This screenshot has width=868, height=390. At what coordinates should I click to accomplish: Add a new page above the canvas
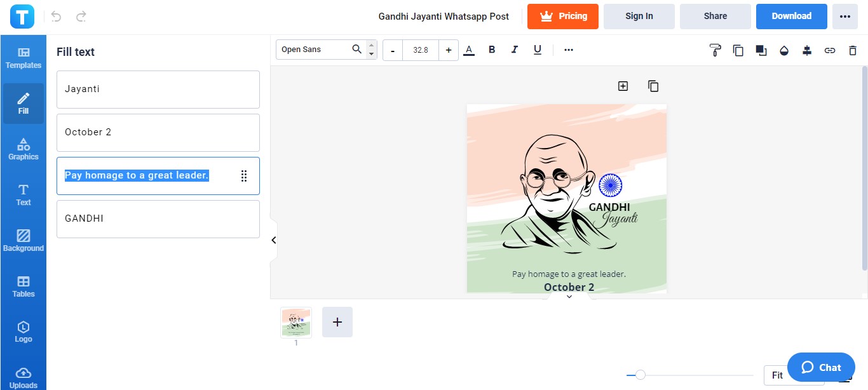[x=623, y=86]
